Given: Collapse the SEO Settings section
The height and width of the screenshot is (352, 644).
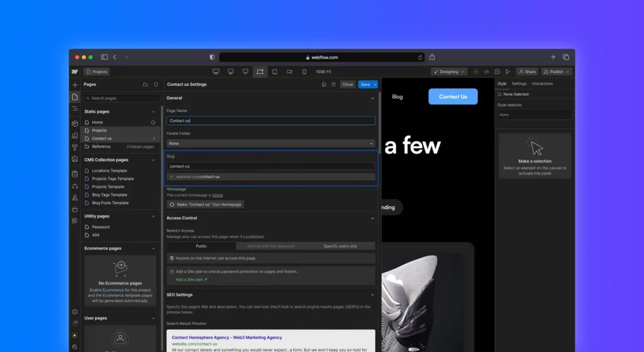Looking at the screenshot, I should click(x=372, y=295).
